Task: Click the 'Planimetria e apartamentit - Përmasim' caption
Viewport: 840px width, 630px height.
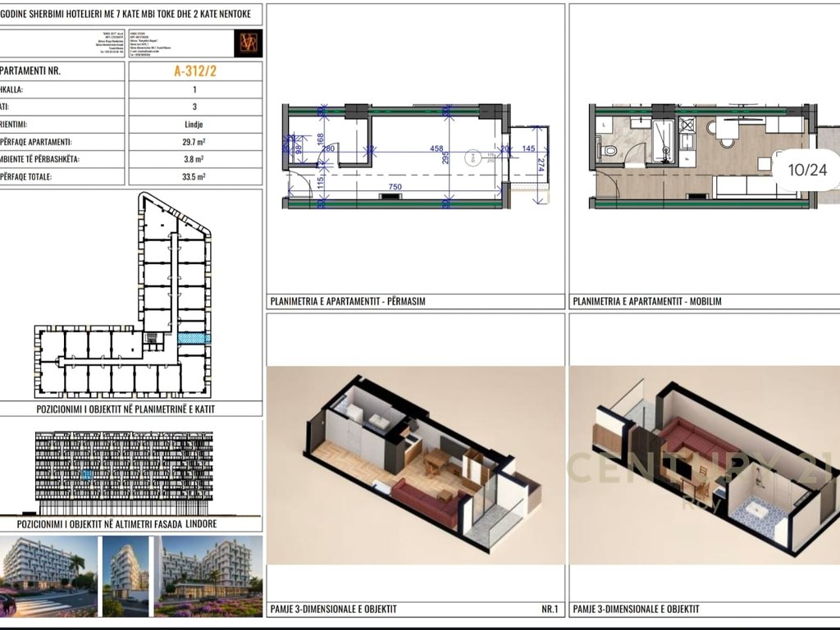Action: [348, 301]
